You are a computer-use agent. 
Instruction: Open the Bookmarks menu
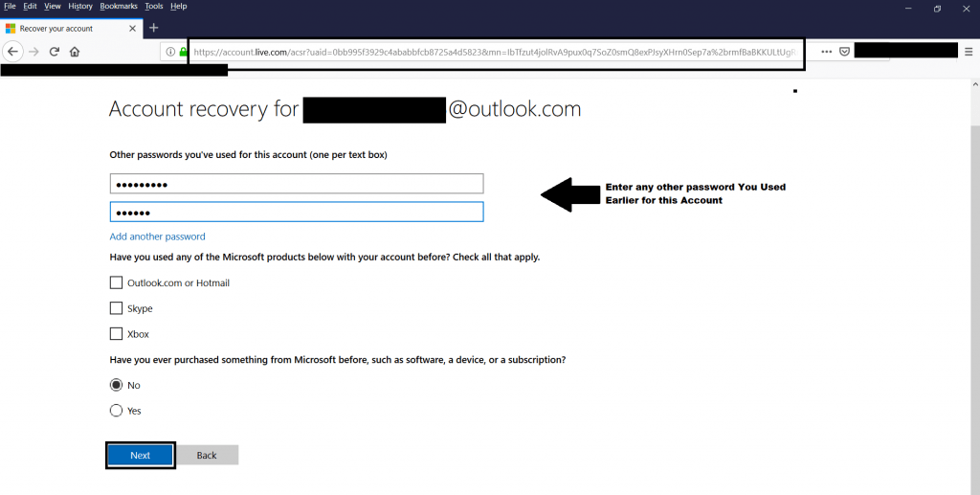(119, 7)
